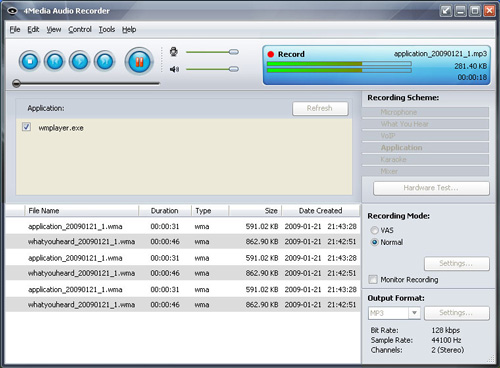Skip to the next track
Screen dimensions: 500x368
click(105, 61)
